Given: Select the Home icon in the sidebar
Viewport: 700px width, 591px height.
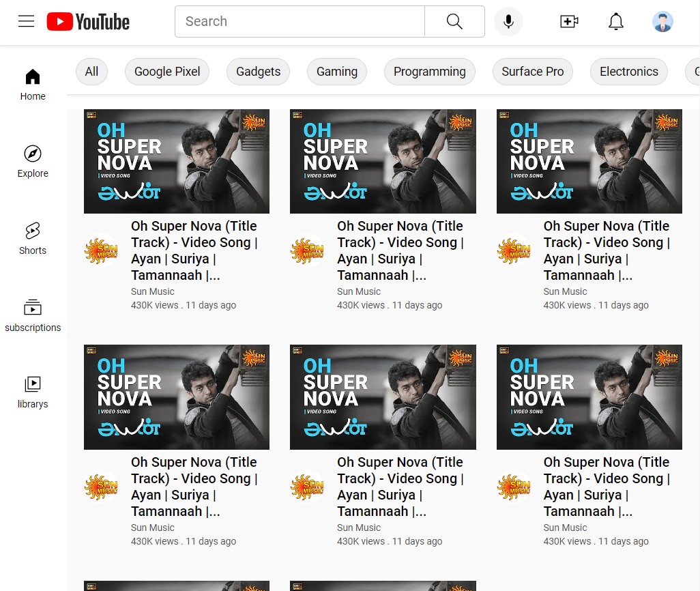Looking at the screenshot, I should (x=32, y=76).
